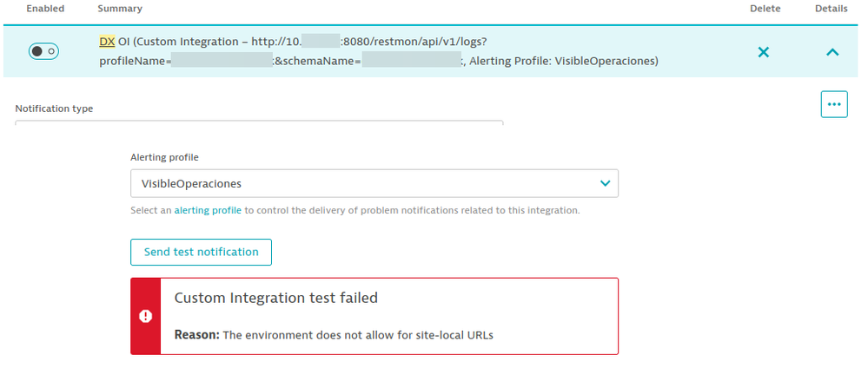
Task: Click 'Custom Integration test failed' heading
Action: (x=276, y=298)
